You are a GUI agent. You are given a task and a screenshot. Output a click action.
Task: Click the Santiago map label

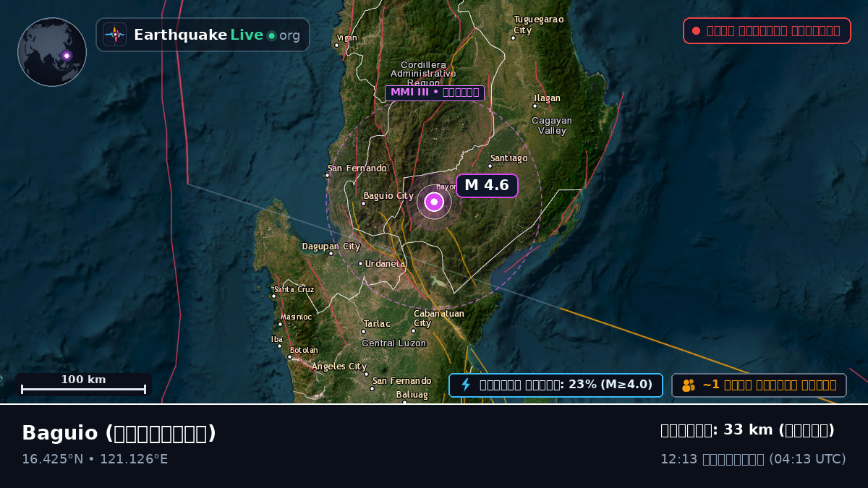point(509,158)
